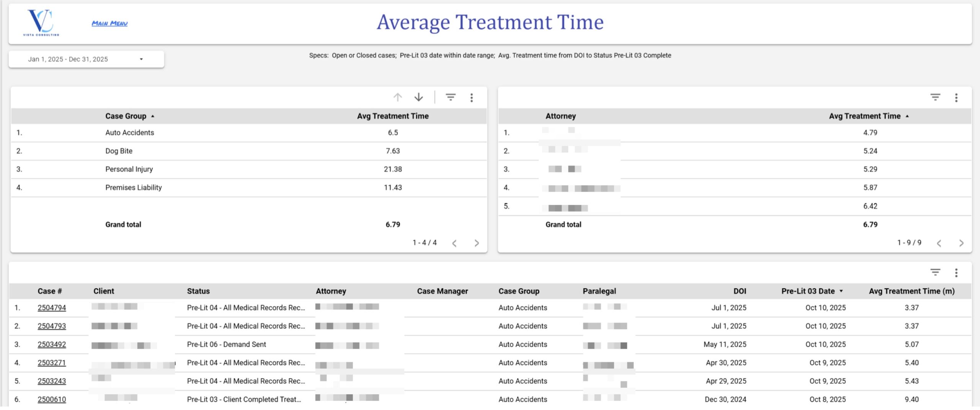Click the Vista Consulting logo

coord(41,23)
